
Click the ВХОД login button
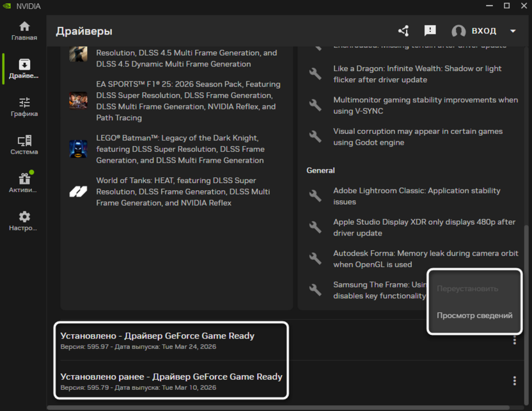click(484, 31)
